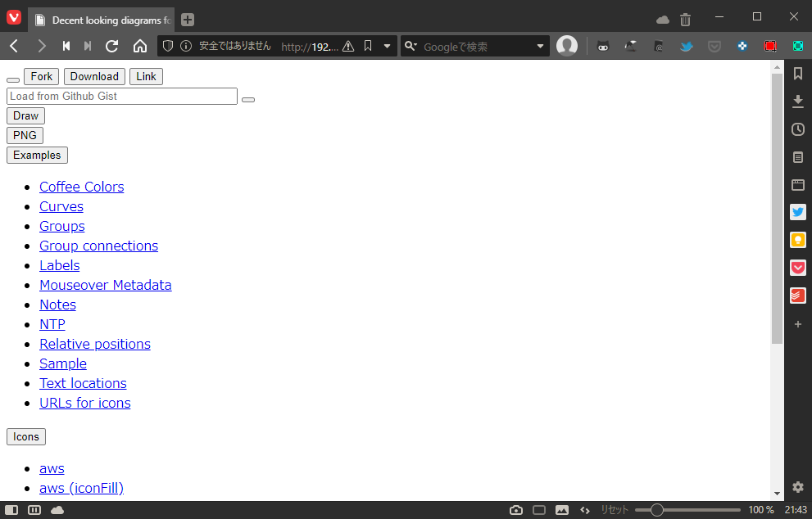
Task: Click the Fork button
Action: [x=42, y=77]
